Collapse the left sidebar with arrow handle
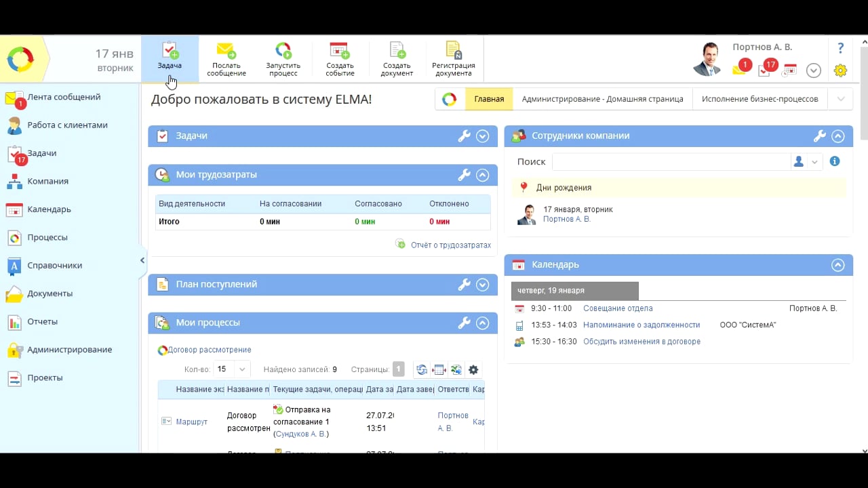868x488 pixels. [142, 260]
